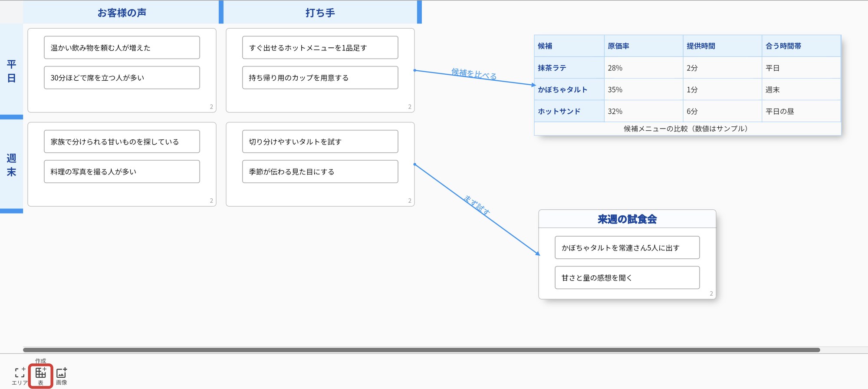868x389 pixels.
Task: Click table cell 6分
Action: (723, 111)
